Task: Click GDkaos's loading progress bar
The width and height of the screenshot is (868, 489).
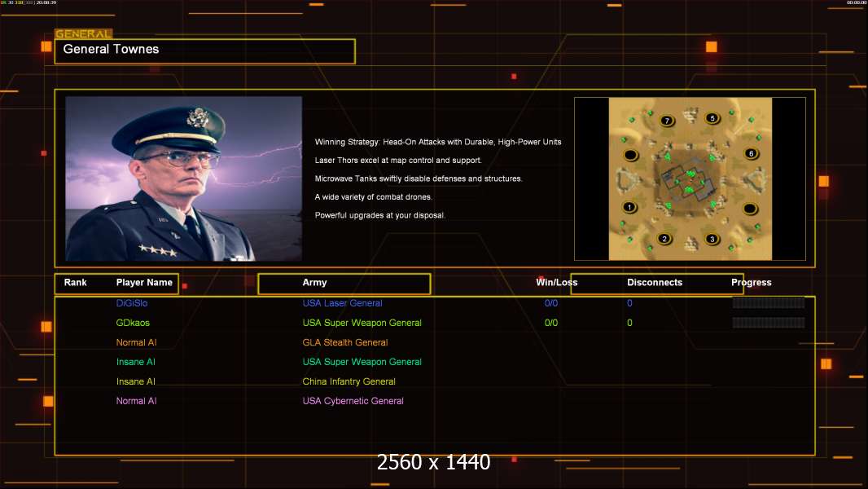Action: [x=769, y=322]
